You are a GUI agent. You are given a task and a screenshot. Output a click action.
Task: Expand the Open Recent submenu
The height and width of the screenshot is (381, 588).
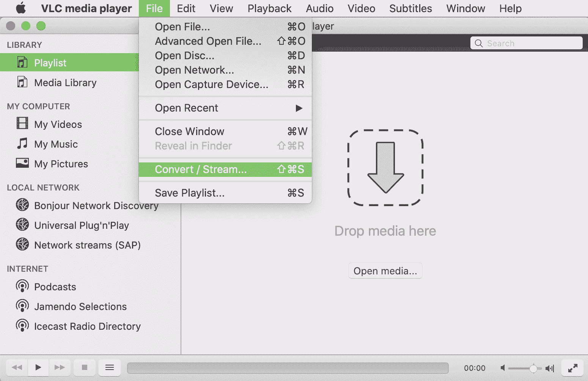click(x=225, y=108)
